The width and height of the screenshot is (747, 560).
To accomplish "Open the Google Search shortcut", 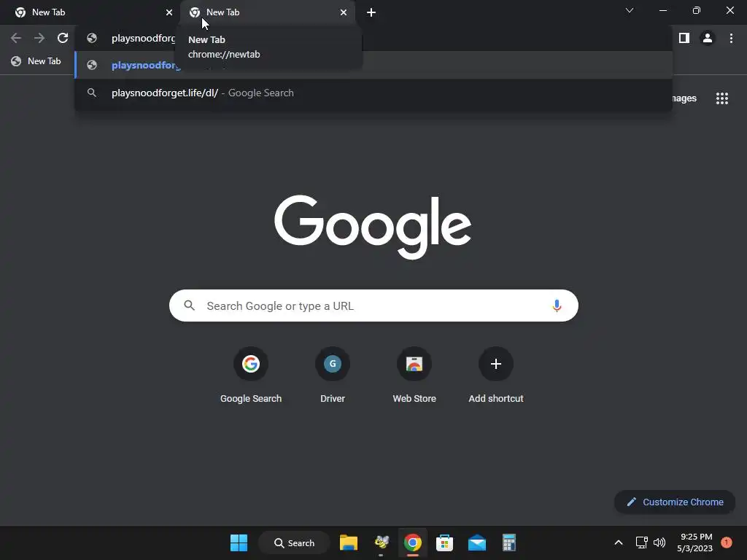I will (x=251, y=376).
